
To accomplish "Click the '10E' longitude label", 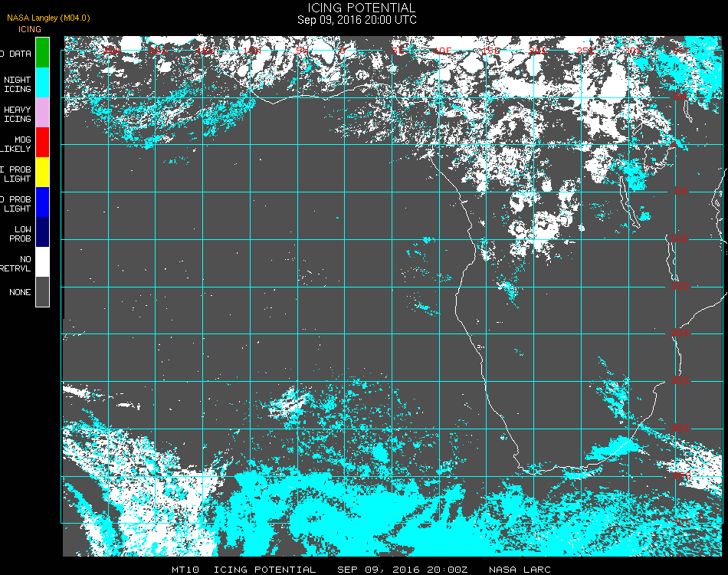I will [442, 51].
